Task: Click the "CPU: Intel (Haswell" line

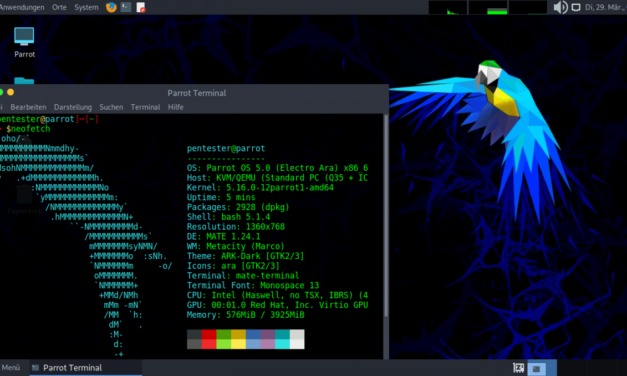Action: 278,295
